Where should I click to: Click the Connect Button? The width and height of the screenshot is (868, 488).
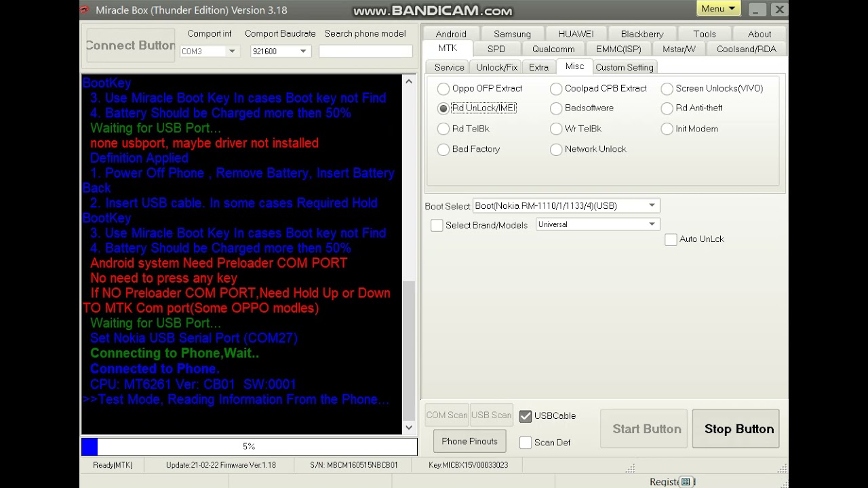pos(130,45)
